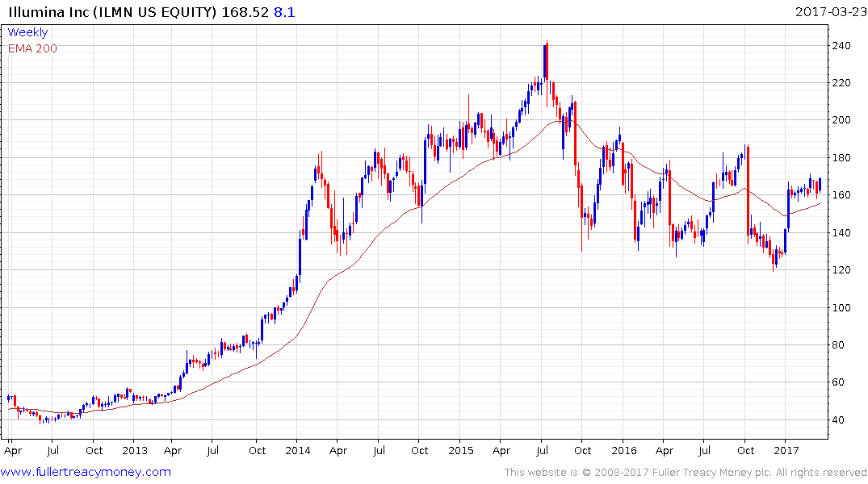Click the 200 y-axis label

click(x=841, y=120)
